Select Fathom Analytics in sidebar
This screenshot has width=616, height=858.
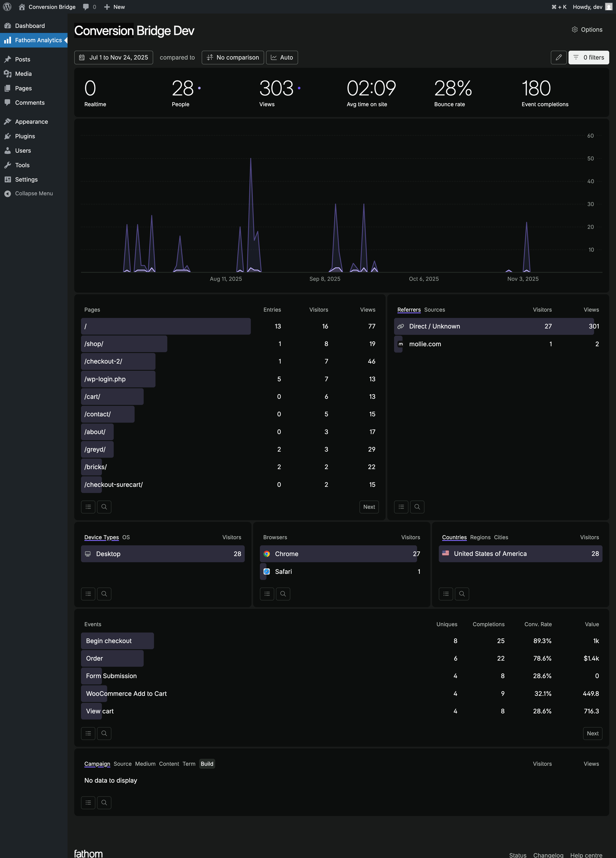click(x=34, y=40)
